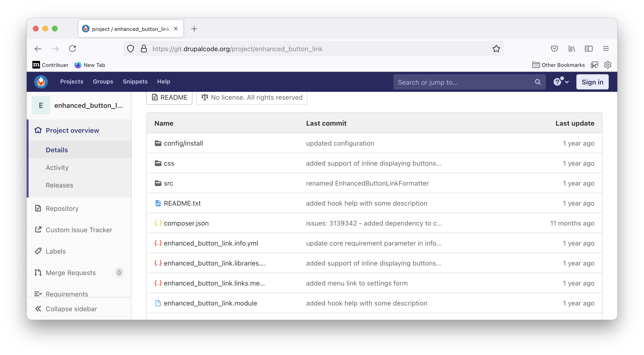
Task: Open the Other Bookmarks folder
Action: pyautogui.click(x=558, y=65)
